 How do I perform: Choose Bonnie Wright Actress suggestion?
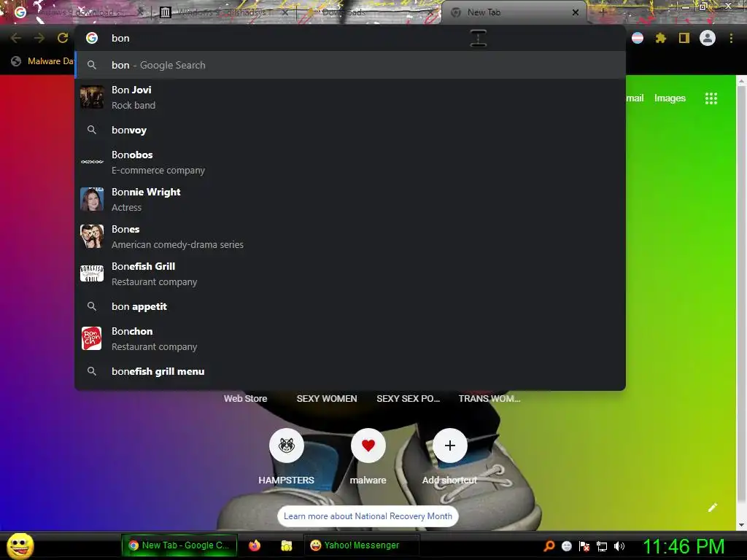tap(350, 199)
